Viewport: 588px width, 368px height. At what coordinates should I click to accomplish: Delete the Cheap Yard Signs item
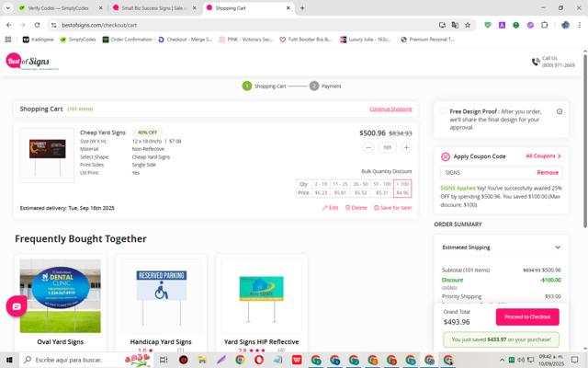point(356,208)
